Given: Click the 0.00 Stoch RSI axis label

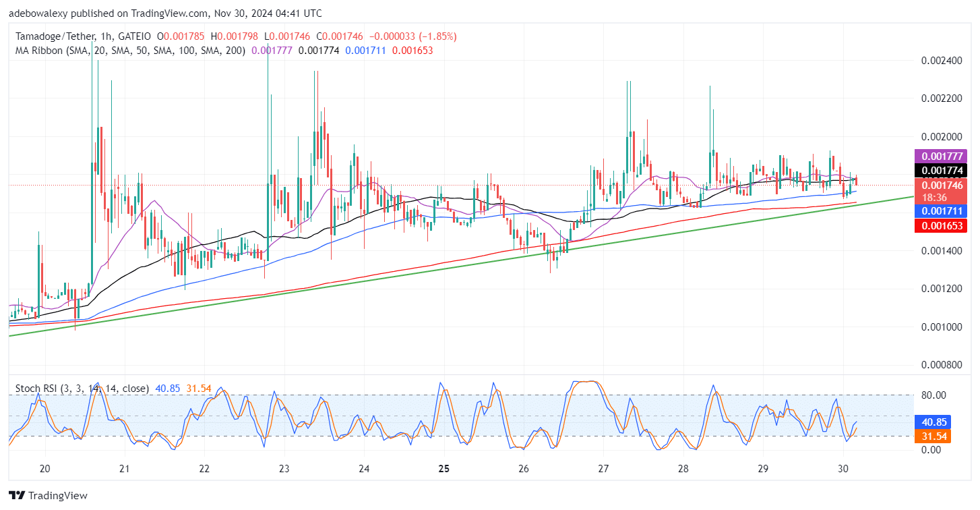Looking at the screenshot, I should [931, 449].
